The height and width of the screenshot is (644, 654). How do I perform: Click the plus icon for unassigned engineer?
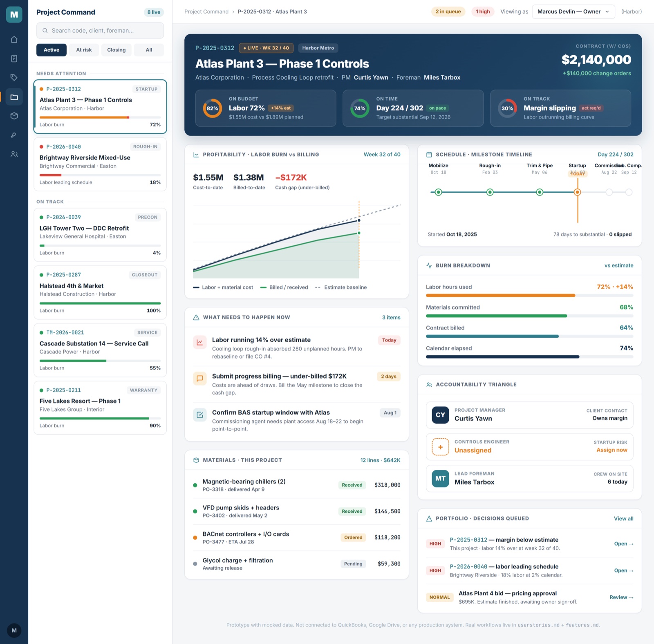tap(440, 447)
